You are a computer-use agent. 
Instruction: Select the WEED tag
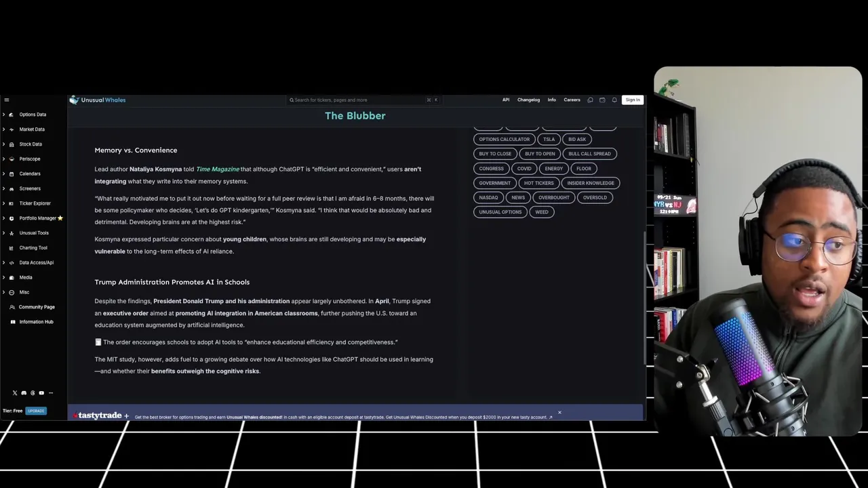tap(542, 212)
